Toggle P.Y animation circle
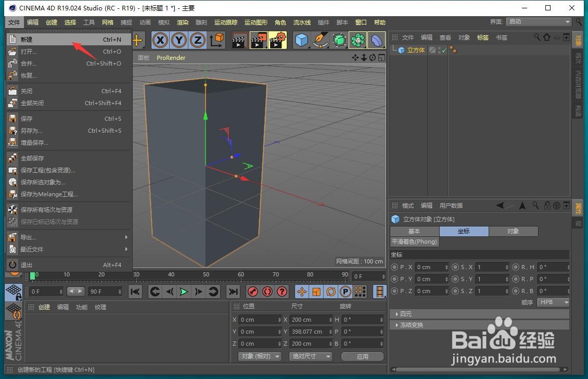The width and height of the screenshot is (588, 379). coord(394,279)
